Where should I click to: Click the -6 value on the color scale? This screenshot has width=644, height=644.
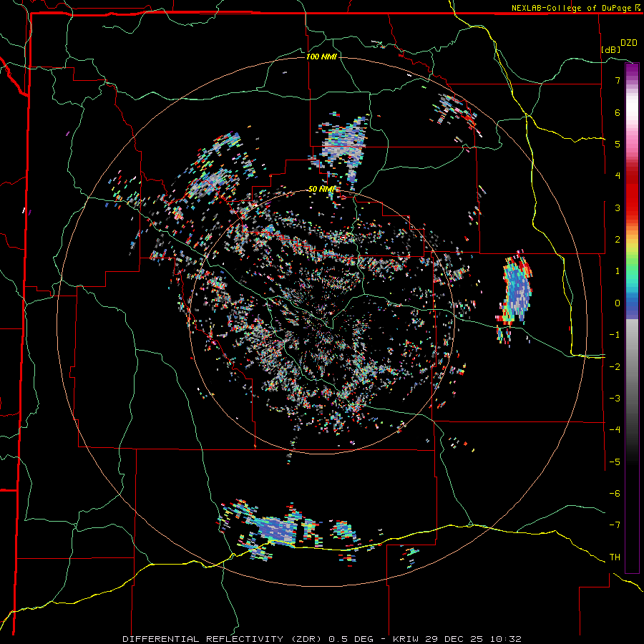point(615,493)
